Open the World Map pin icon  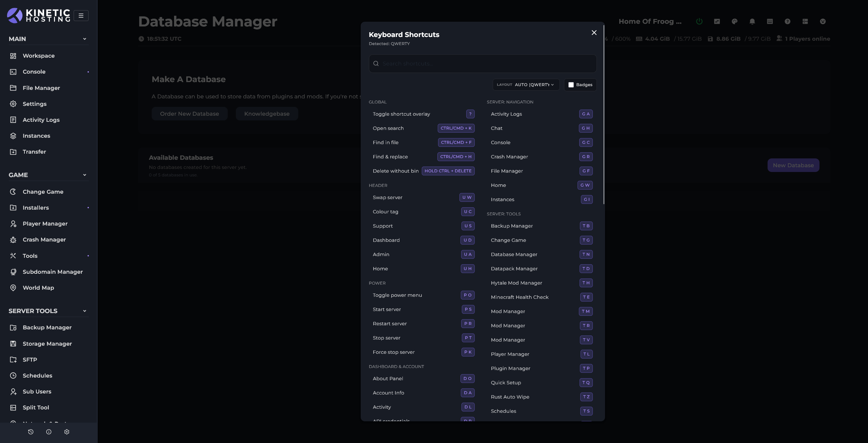13,288
